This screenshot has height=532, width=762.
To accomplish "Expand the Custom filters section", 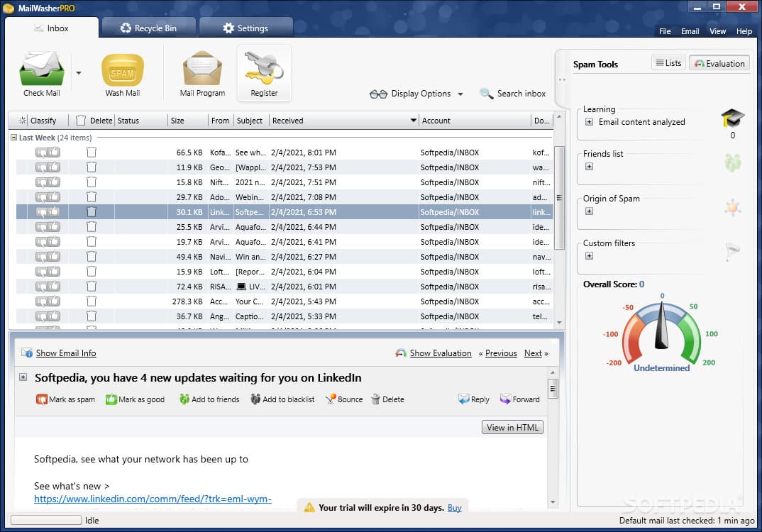I will pyautogui.click(x=589, y=256).
